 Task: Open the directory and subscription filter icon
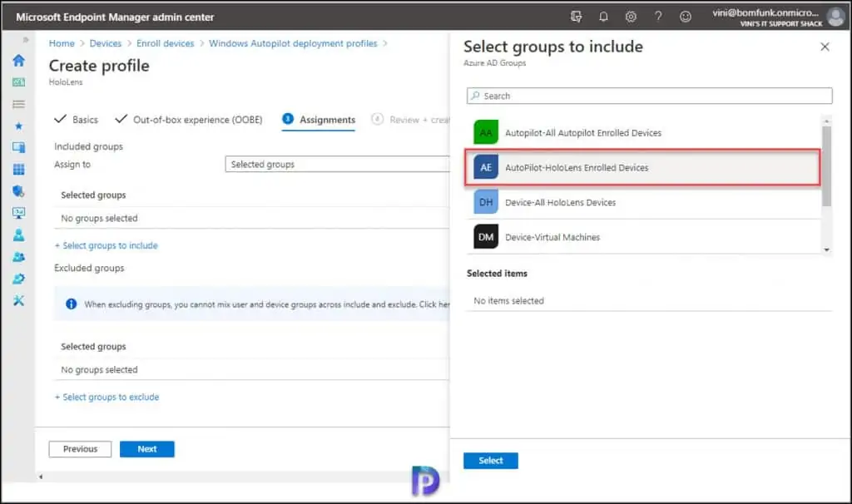[576, 17]
